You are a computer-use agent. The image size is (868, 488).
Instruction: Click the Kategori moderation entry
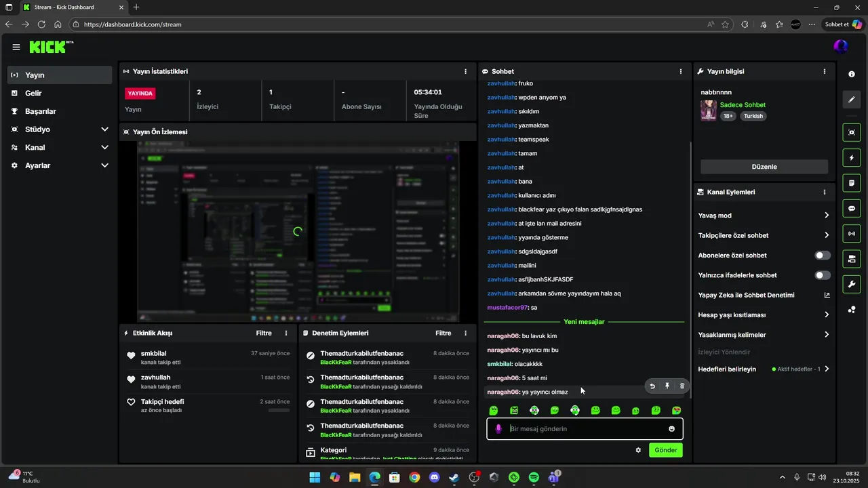click(x=387, y=453)
